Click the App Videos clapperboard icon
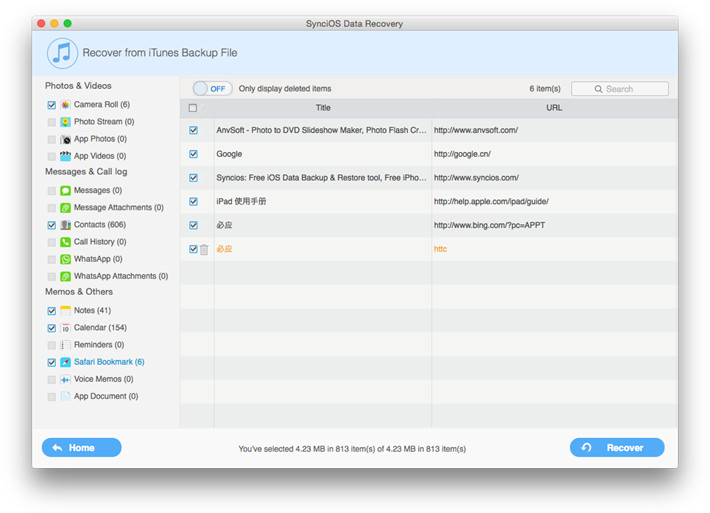 pos(65,156)
